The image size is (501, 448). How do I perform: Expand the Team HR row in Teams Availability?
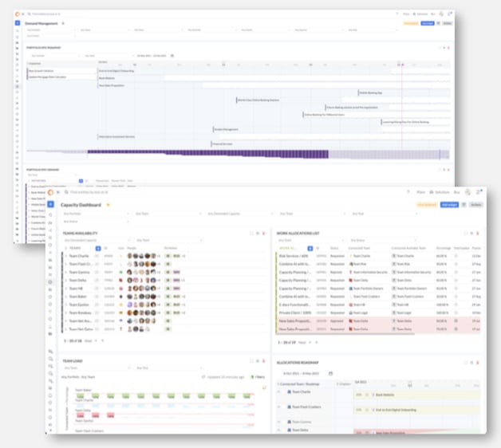tap(66, 289)
